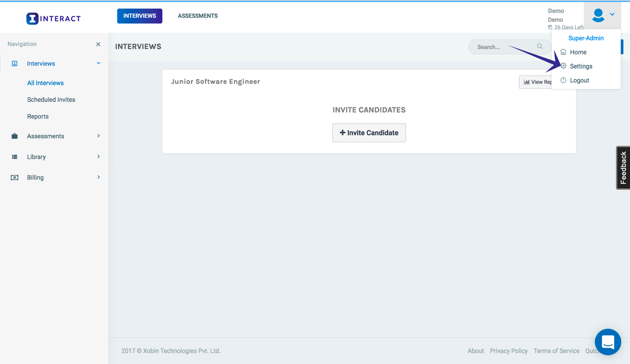This screenshot has width=630, height=364.
Task: Toggle the profile dropdown chevron
Action: click(x=612, y=15)
